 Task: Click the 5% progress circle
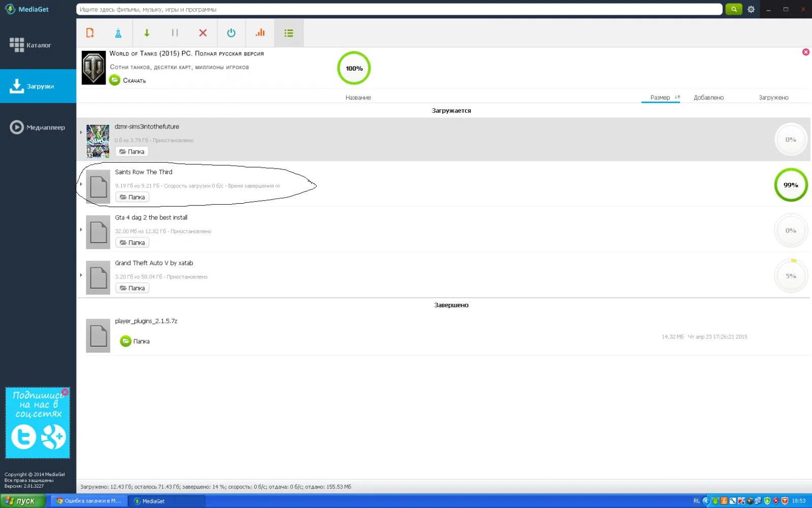(x=791, y=276)
